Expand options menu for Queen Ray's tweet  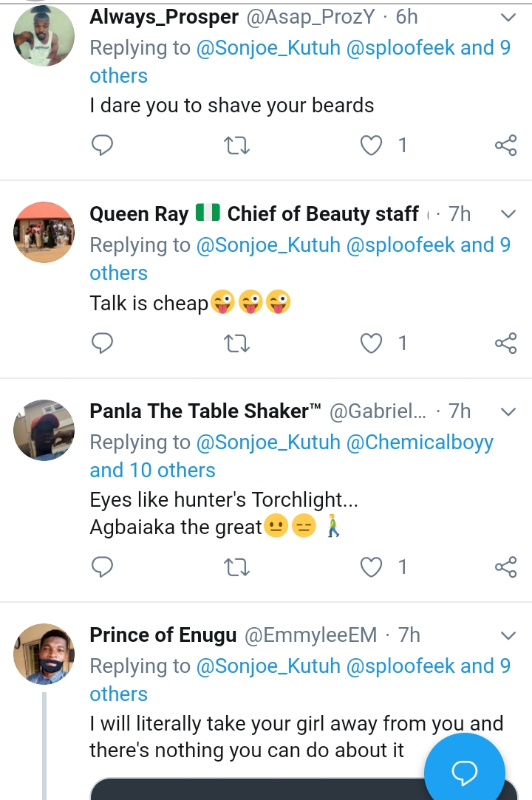coord(508,214)
